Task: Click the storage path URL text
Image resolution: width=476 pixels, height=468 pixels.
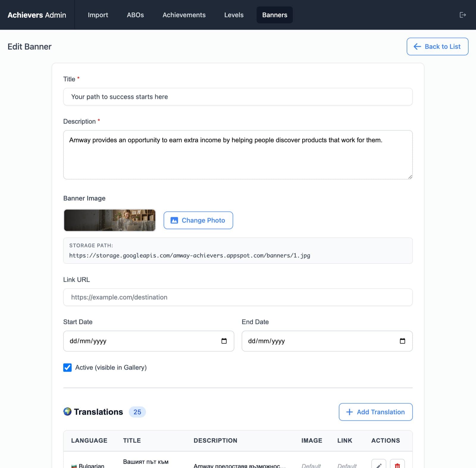Action: (190, 255)
